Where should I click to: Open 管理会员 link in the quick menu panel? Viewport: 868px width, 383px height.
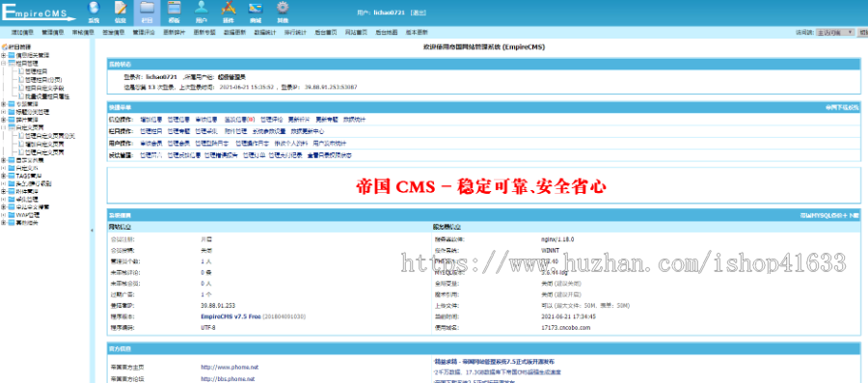(178, 144)
